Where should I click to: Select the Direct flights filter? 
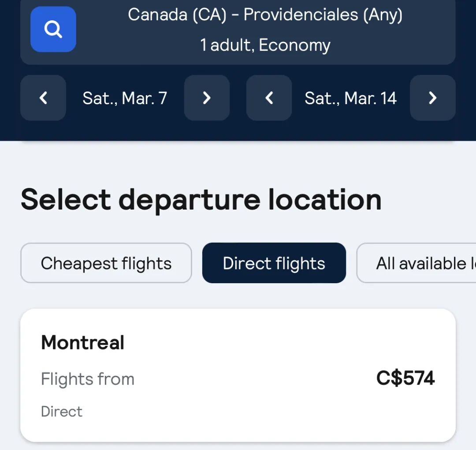[274, 263]
